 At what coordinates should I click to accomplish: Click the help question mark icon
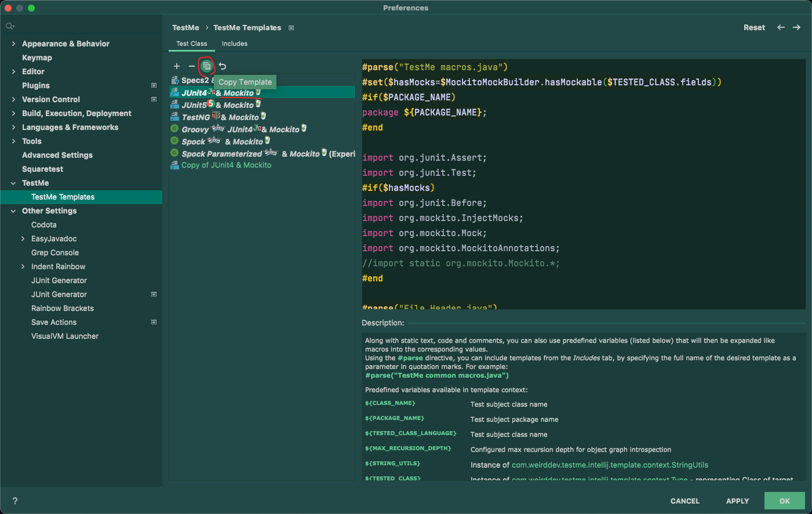(x=15, y=501)
